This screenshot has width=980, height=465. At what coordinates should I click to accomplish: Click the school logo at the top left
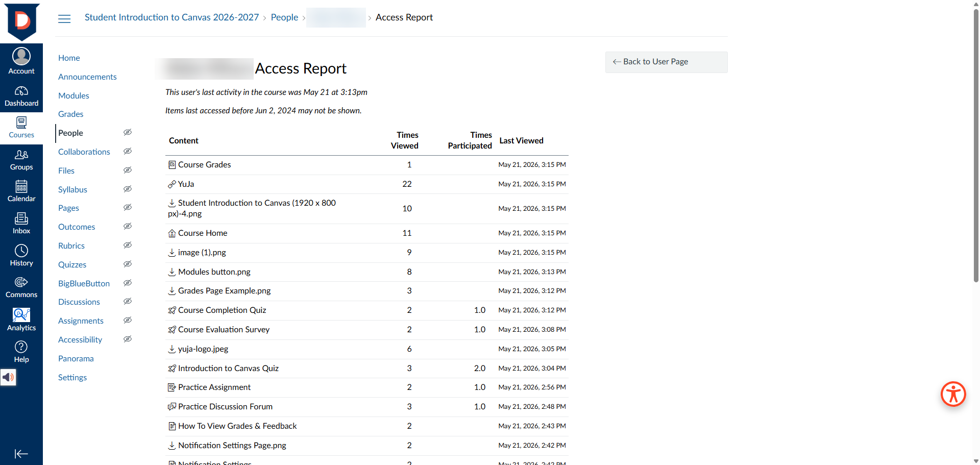[x=21, y=21]
